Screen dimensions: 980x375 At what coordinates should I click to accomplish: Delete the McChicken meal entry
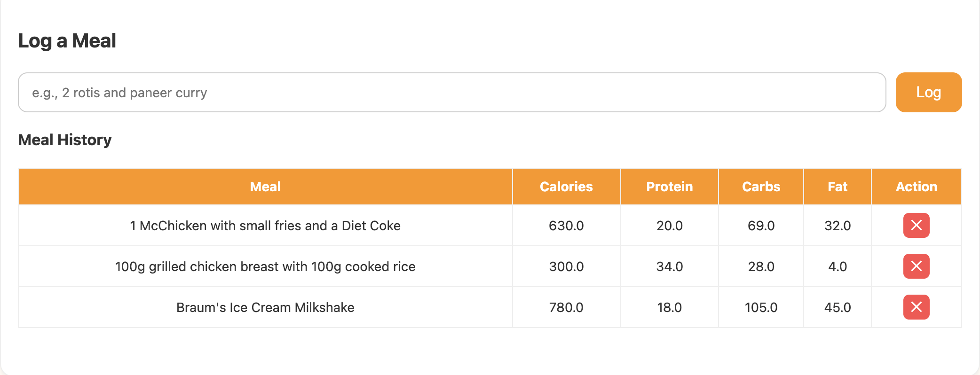click(x=916, y=226)
